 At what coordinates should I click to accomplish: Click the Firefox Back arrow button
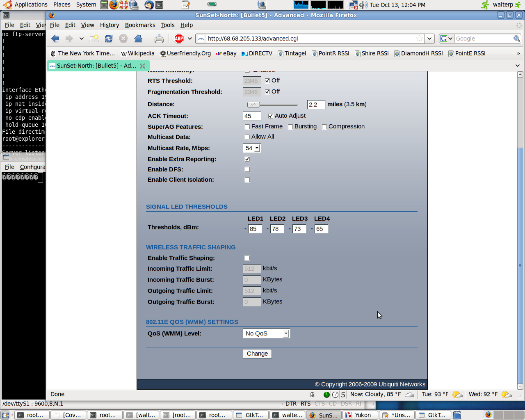(55, 39)
